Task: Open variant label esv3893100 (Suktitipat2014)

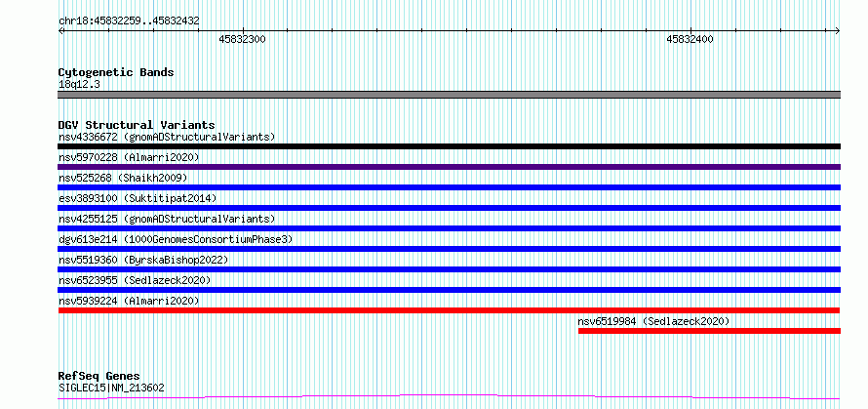Action: (x=138, y=198)
